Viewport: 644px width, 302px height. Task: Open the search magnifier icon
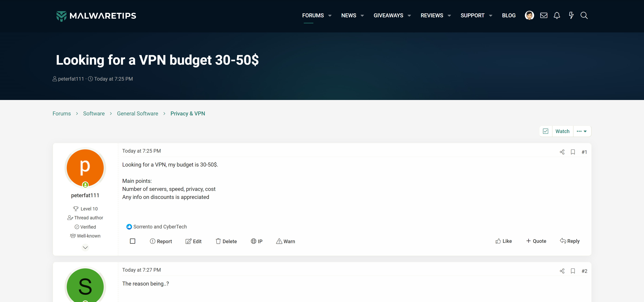(x=584, y=16)
